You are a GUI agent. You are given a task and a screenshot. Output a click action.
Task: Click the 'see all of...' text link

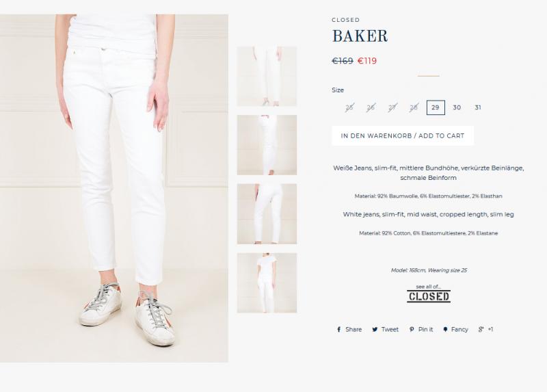point(429,287)
